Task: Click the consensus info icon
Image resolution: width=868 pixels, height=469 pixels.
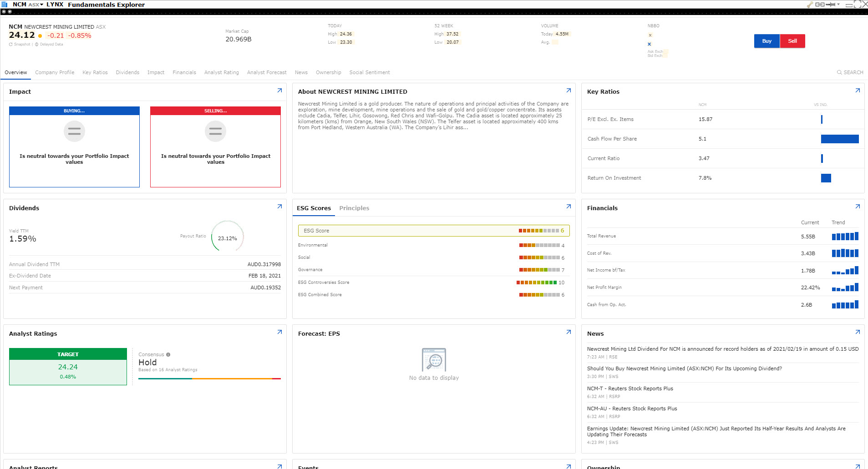Action: pyautogui.click(x=168, y=355)
